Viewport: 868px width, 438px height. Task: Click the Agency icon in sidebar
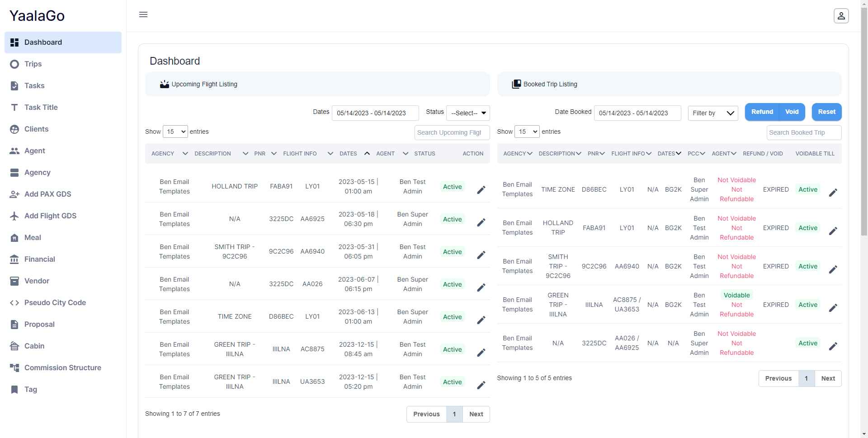(14, 173)
